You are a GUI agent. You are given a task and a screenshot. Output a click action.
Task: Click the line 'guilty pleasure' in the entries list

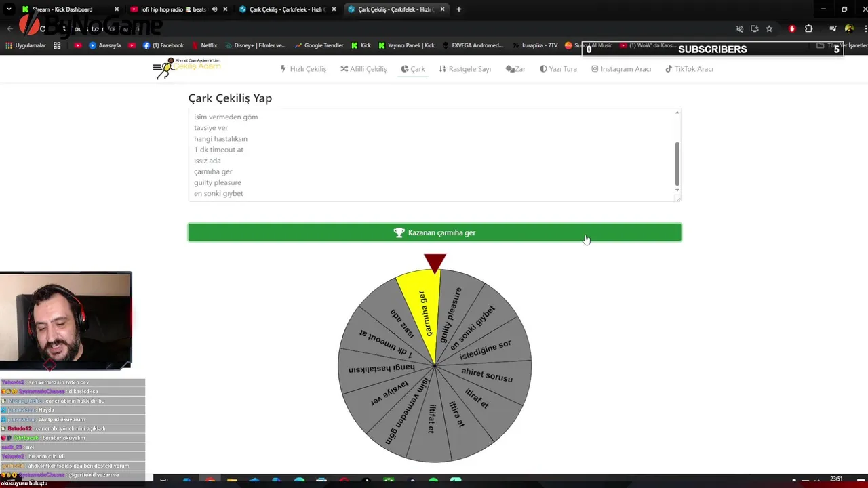pyautogui.click(x=217, y=182)
